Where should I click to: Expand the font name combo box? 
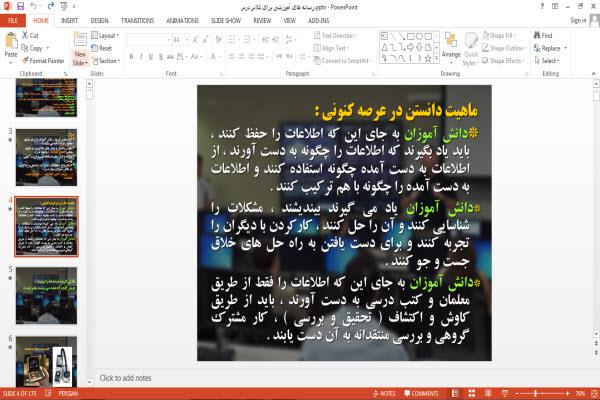coord(169,40)
